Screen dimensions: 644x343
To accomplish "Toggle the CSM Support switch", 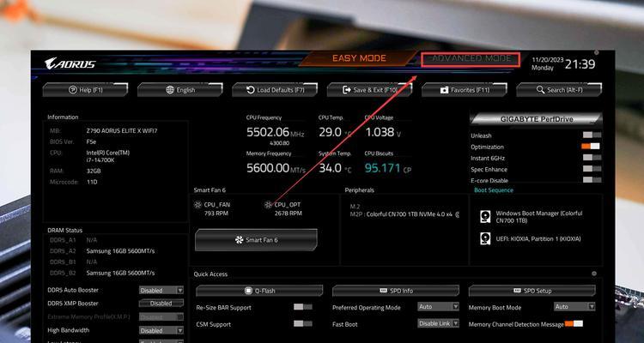I will pos(303,324).
